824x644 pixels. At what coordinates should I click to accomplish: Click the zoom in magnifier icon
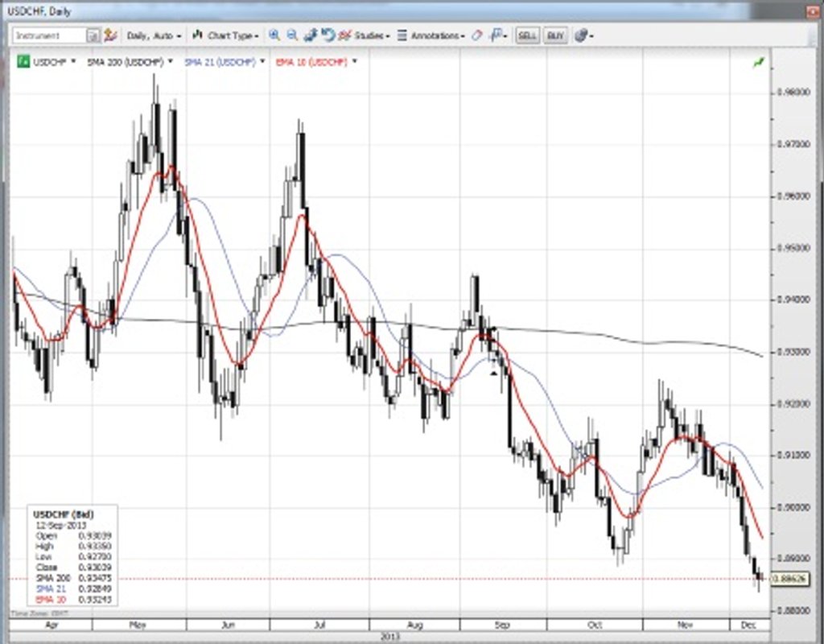click(274, 35)
